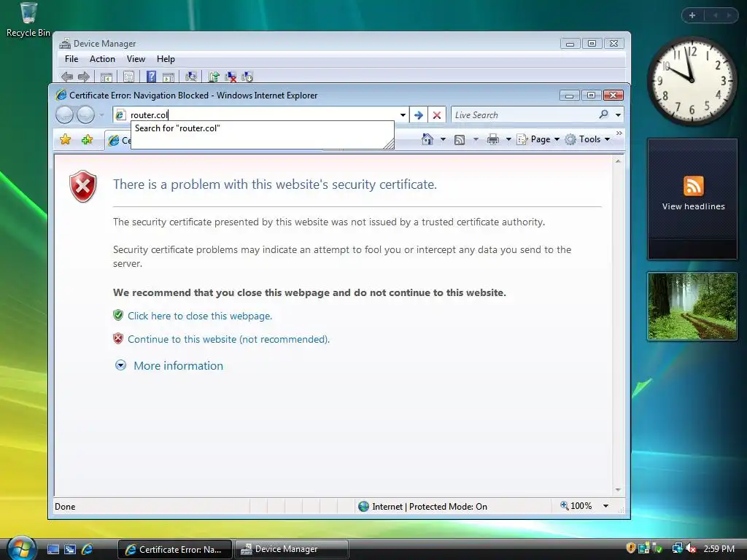Select the Certificate Error taskbar button

[x=175, y=549]
